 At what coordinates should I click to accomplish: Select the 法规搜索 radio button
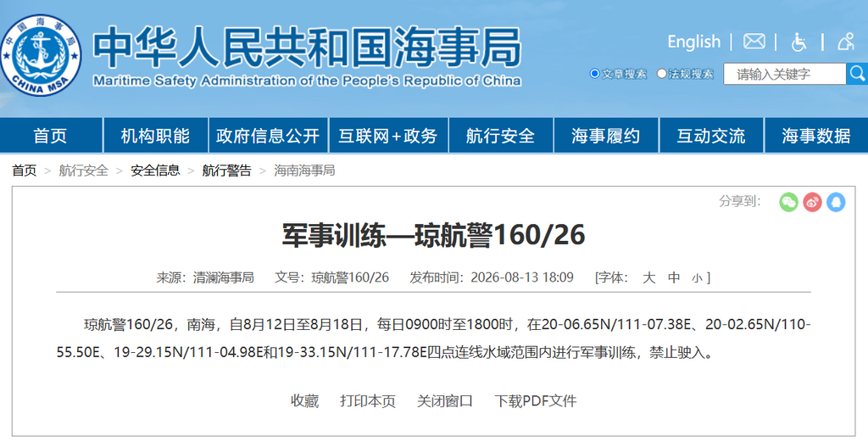(x=661, y=74)
